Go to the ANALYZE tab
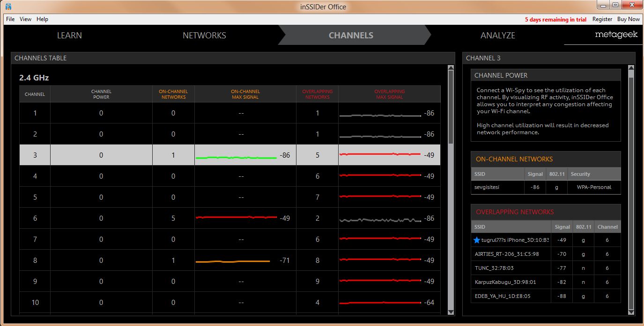This screenshot has width=644, height=326. pyautogui.click(x=497, y=36)
